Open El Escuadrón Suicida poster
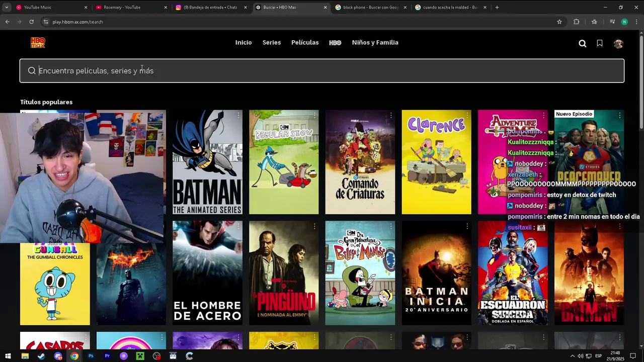644x362 pixels. (513, 273)
